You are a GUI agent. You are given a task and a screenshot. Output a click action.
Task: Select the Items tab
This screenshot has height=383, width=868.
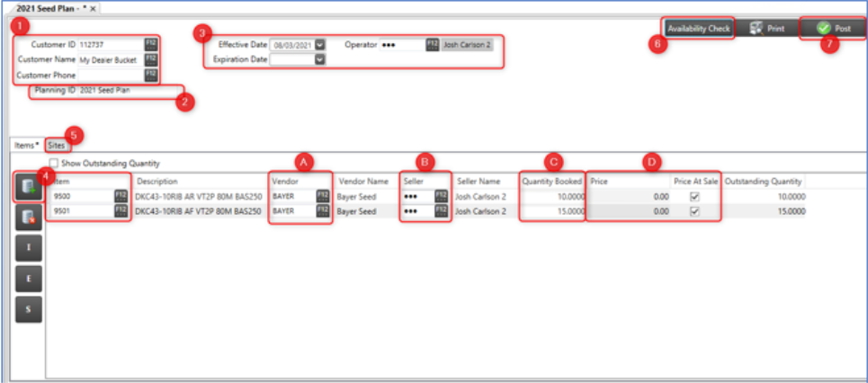(23, 145)
